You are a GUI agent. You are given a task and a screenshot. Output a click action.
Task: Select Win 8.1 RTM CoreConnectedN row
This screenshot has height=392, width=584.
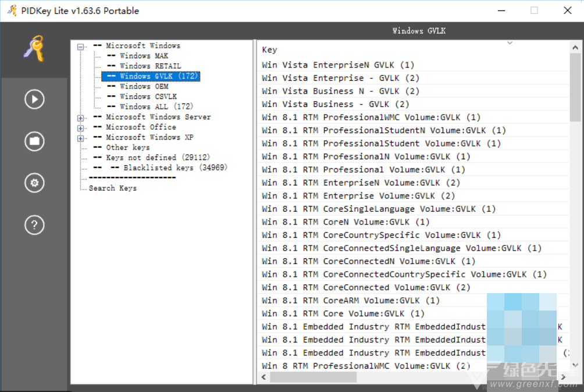[x=414, y=261]
